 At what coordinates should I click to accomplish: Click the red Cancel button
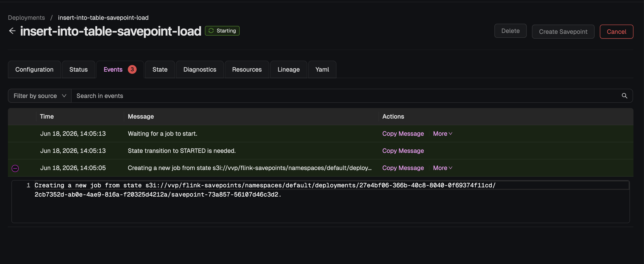(x=616, y=31)
